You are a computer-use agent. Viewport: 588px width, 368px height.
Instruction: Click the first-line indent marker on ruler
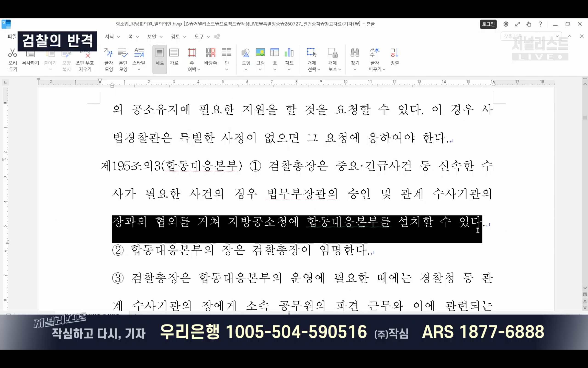pyautogui.click(x=100, y=80)
